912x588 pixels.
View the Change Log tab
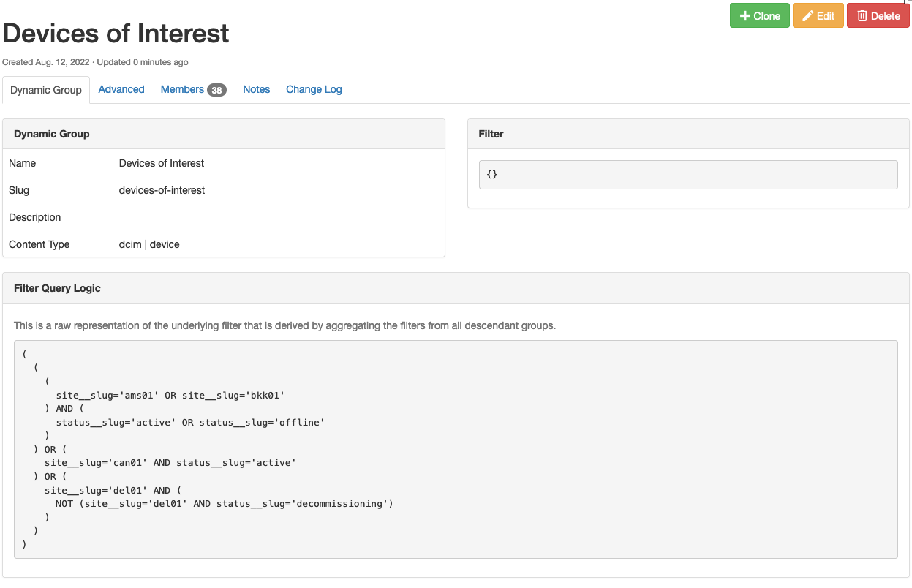tap(314, 89)
